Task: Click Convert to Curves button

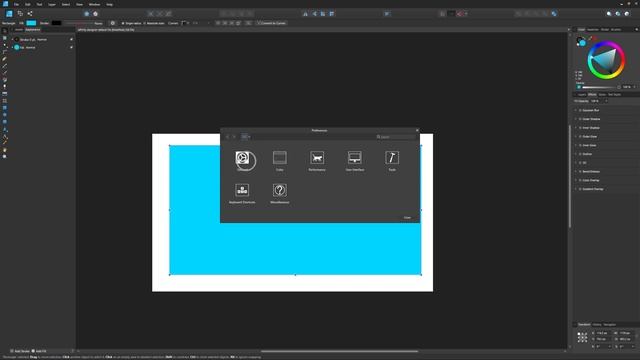Action: coord(271,23)
